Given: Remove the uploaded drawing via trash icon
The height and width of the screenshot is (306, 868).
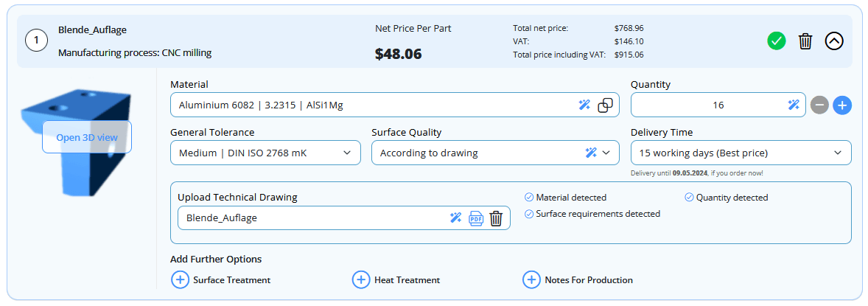Looking at the screenshot, I should point(496,218).
